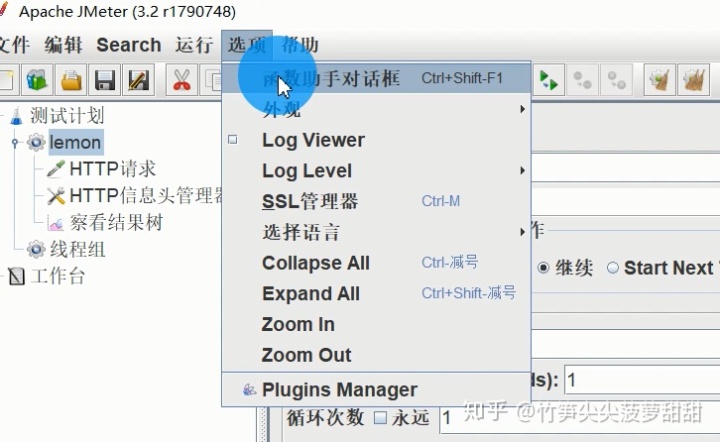
Task: Click the 工作台 clipboard icon
Action: point(17,276)
